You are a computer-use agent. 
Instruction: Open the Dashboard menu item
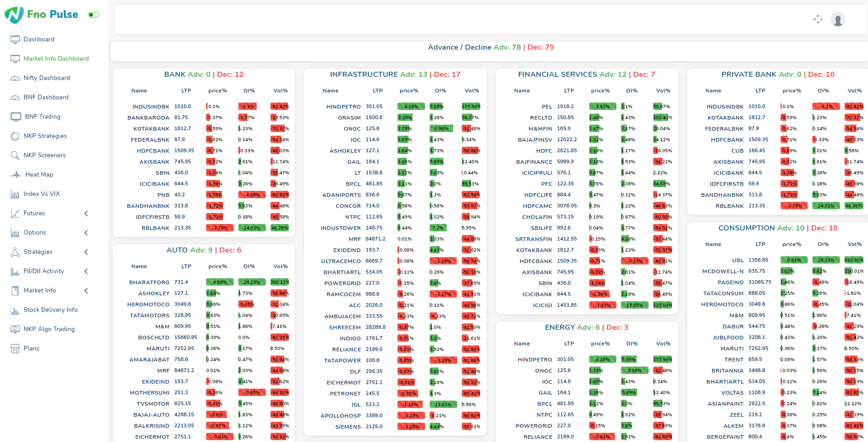coord(39,40)
